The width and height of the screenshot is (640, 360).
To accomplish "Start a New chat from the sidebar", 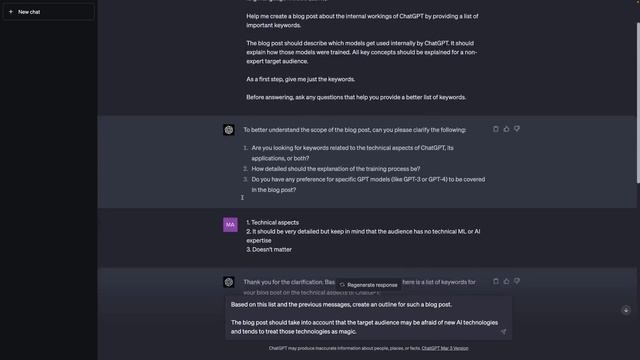I will (x=48, y=12).
